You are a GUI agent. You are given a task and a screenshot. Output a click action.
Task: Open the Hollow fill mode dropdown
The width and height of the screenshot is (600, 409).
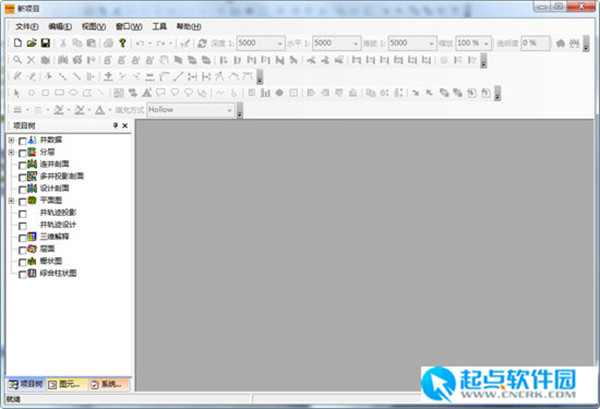click(229, 110)
